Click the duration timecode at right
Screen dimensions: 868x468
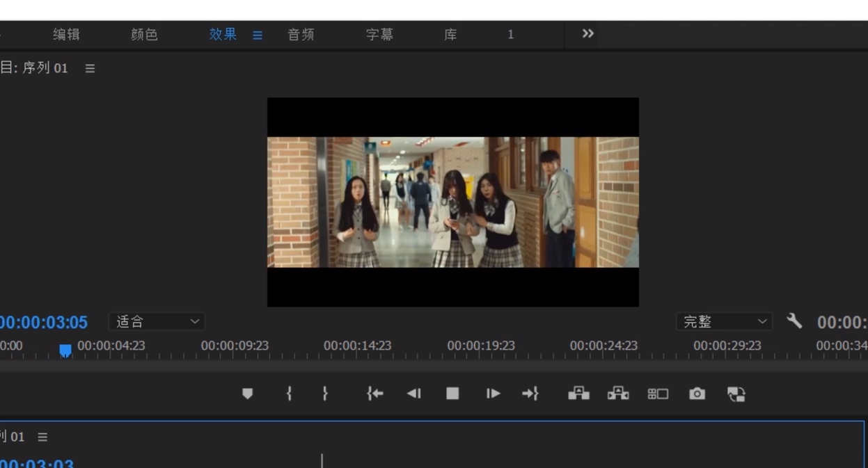(x=842, y=322)
